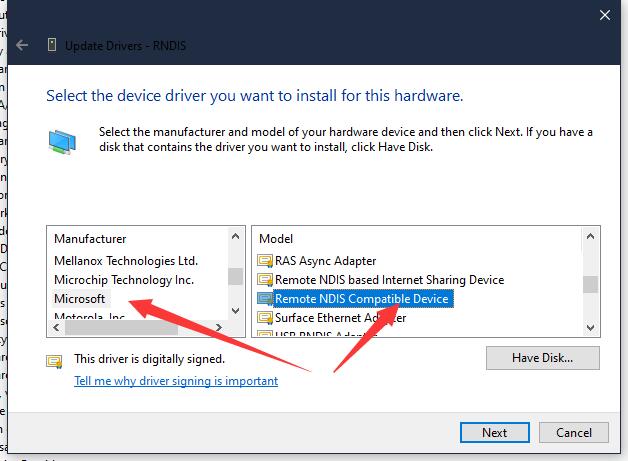628x461 pixels.
Task: Click the digitally signed certificate icon
Action: point(54,362)
